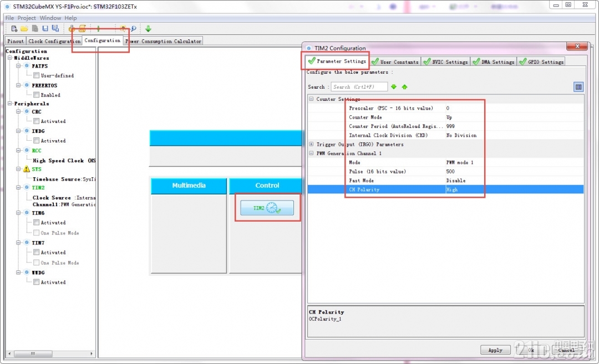This screenshot has height=364, width=599.
Task: Click the Generate Report toolbar icon
Action: coord(72,28)
